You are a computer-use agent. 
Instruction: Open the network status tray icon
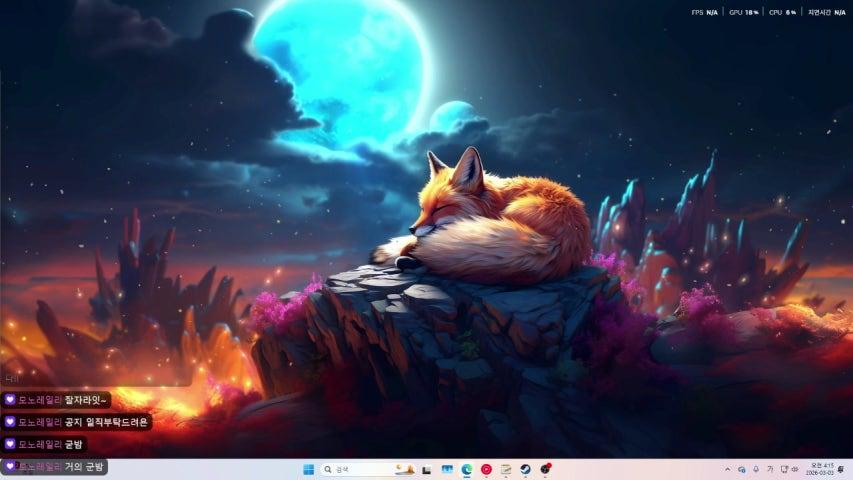(784, 469)
